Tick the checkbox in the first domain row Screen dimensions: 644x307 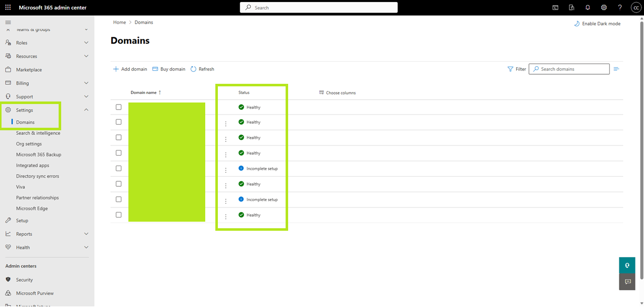pyautogui.click(x=119, y=107)
